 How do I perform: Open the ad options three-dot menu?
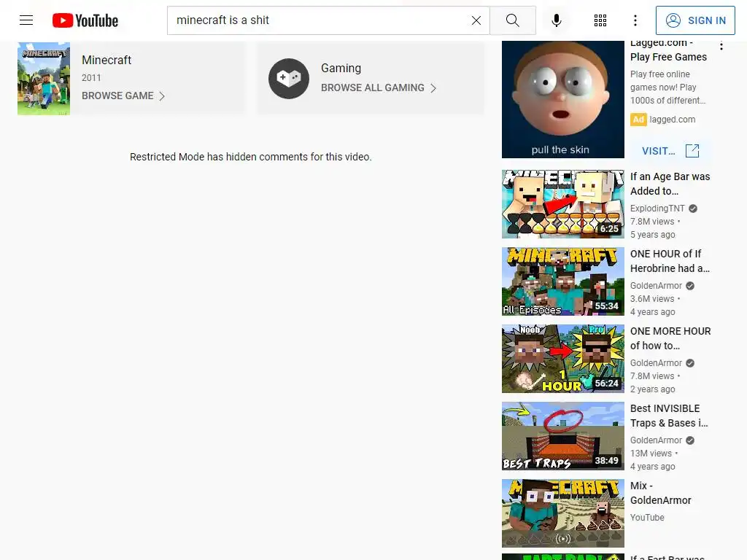pyautogui.click(x=721, y=46)
